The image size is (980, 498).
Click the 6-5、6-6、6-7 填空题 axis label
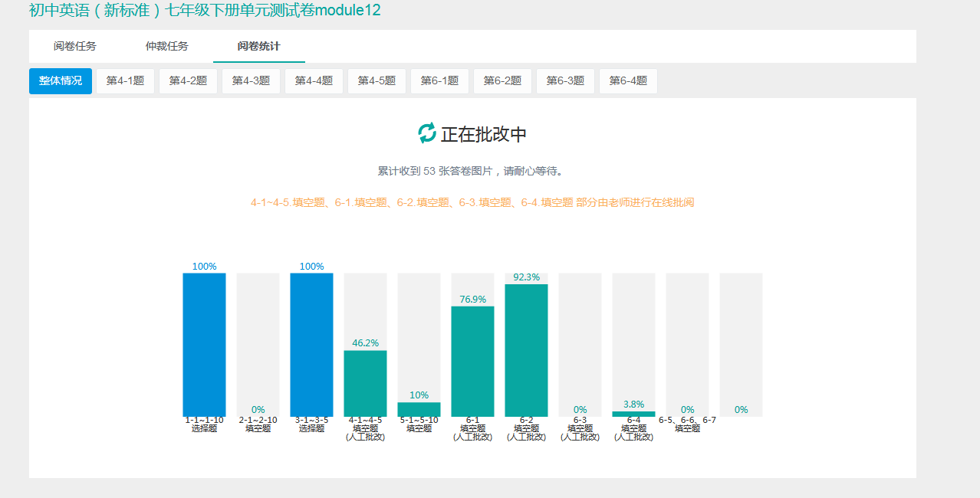(x=687, y=424)
